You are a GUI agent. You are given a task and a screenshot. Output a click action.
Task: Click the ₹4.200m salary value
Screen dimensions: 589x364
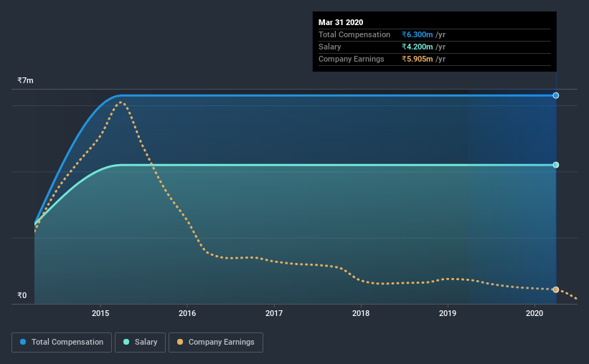418,47
